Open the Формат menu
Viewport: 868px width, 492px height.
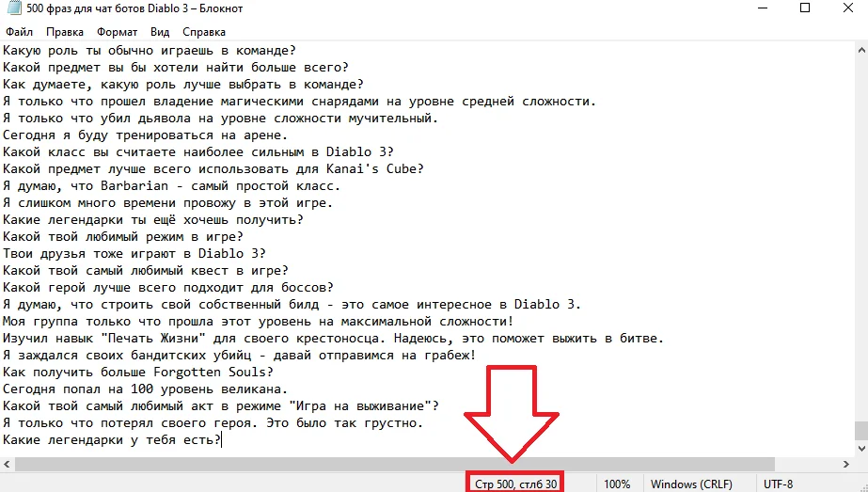117,32
